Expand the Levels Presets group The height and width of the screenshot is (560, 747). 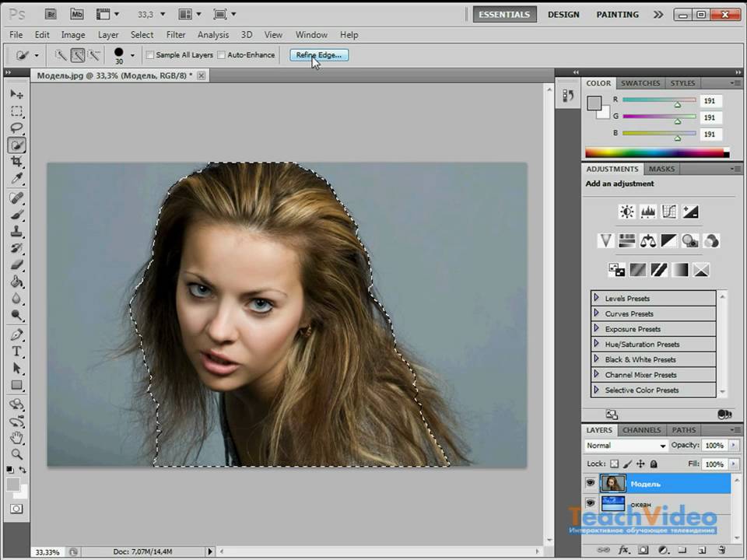(x=596, y=298)
